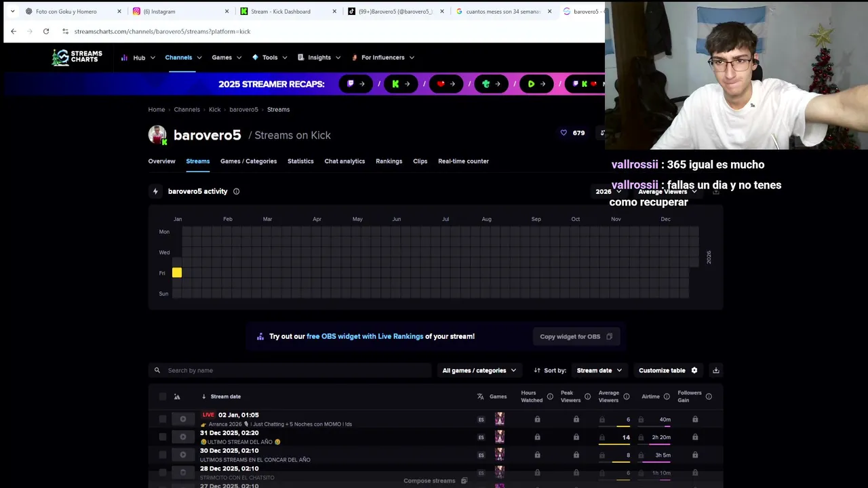Click the locked Followers Gain for 30 Dec stream

695,455
